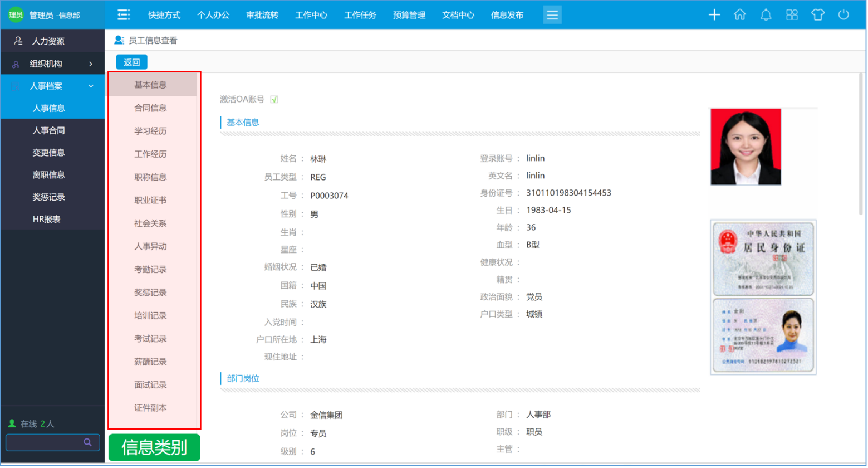868x468 pixels.
Task: Select the 薪酬记录 category tab
Action: click(150, 362)
